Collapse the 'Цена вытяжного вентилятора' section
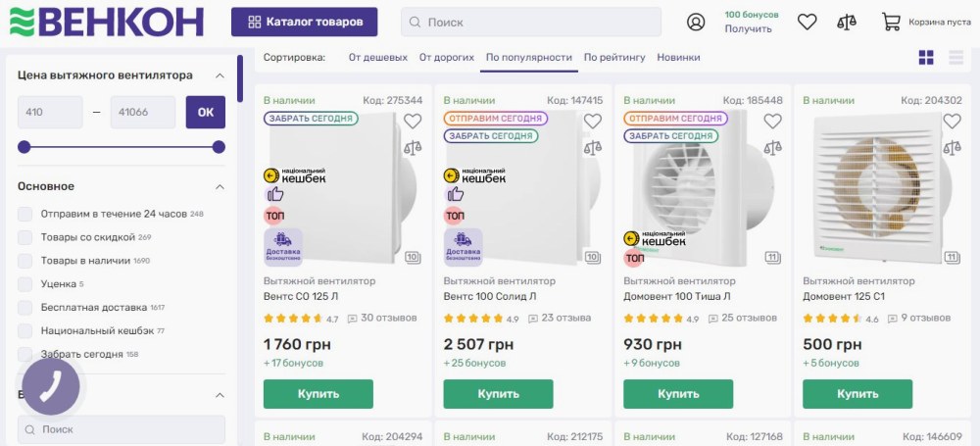The width and height of the screenshot is (980, 446). coord(220,75)
